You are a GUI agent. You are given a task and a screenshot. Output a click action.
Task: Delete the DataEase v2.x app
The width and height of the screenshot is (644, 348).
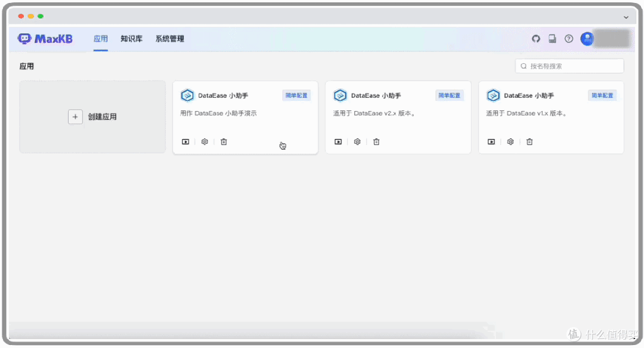click(x=376, y=141)
